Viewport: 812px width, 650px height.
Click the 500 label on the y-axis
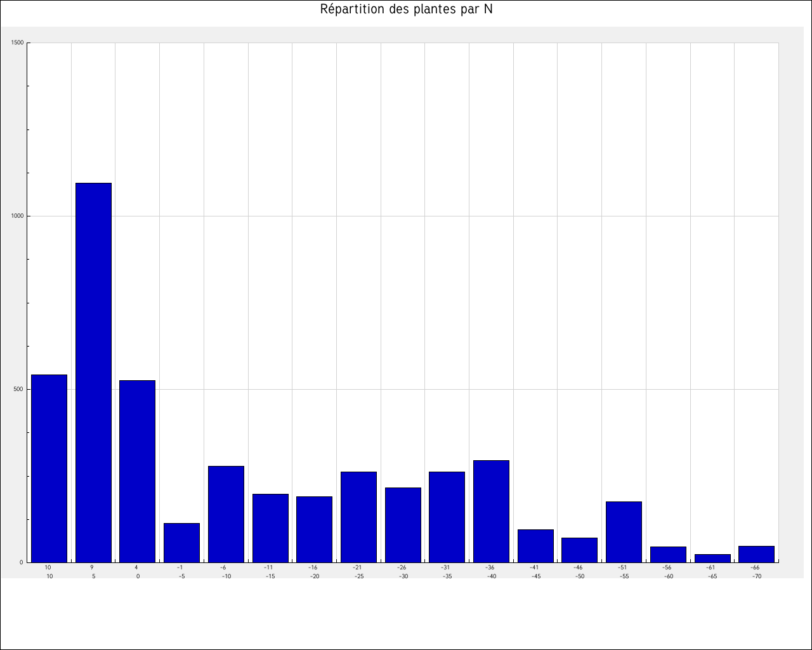click(18, 389)
